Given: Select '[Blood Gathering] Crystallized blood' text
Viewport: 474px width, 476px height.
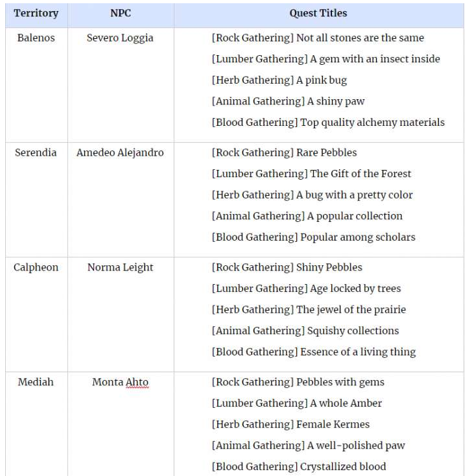Looking at the screenshot, I should 299,466.
